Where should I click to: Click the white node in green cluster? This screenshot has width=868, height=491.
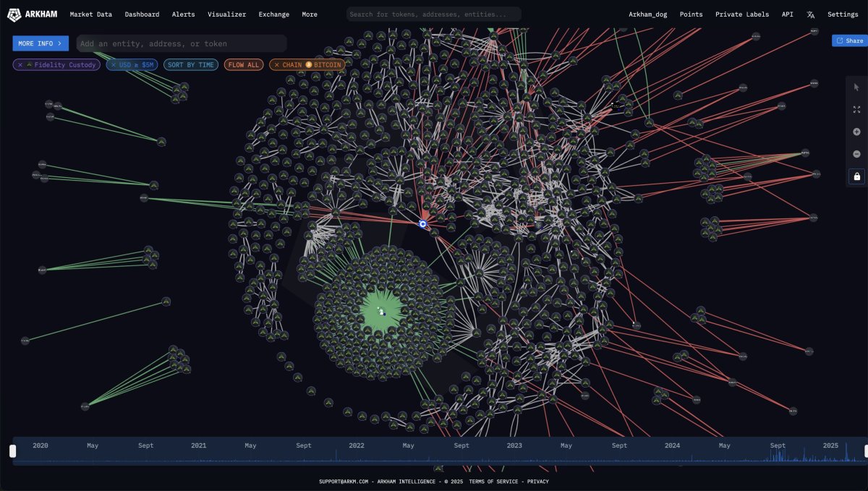tap(381, 311)
